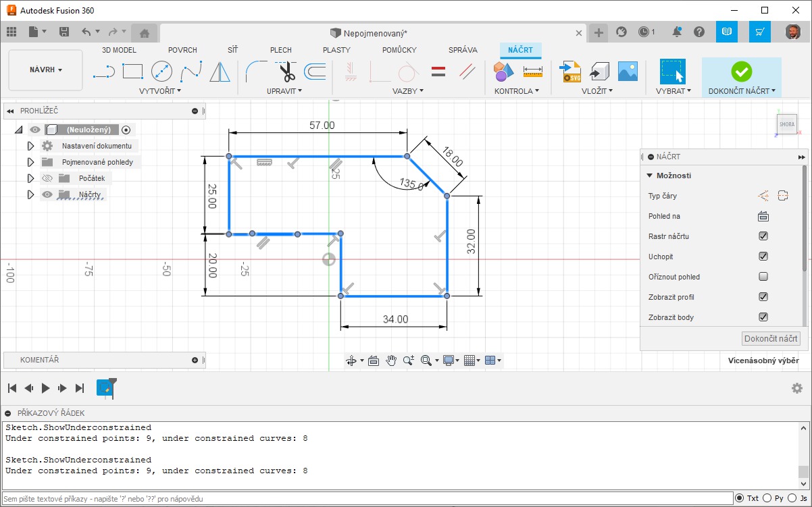Viewport: 812px width, 507px height.
Task: Open the VYTVOŘIT dropdown menu
Action: tap(160, 90)
